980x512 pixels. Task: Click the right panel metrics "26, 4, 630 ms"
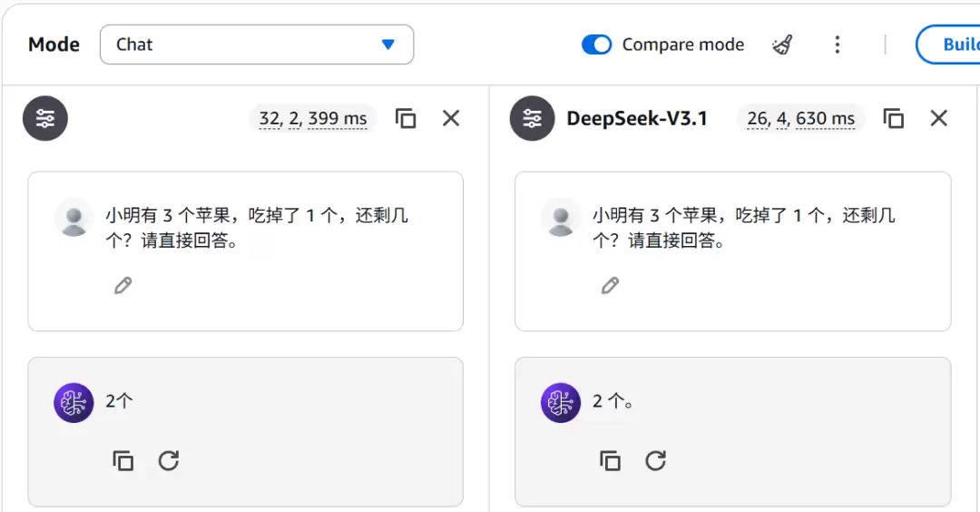(x=801, y=118)
